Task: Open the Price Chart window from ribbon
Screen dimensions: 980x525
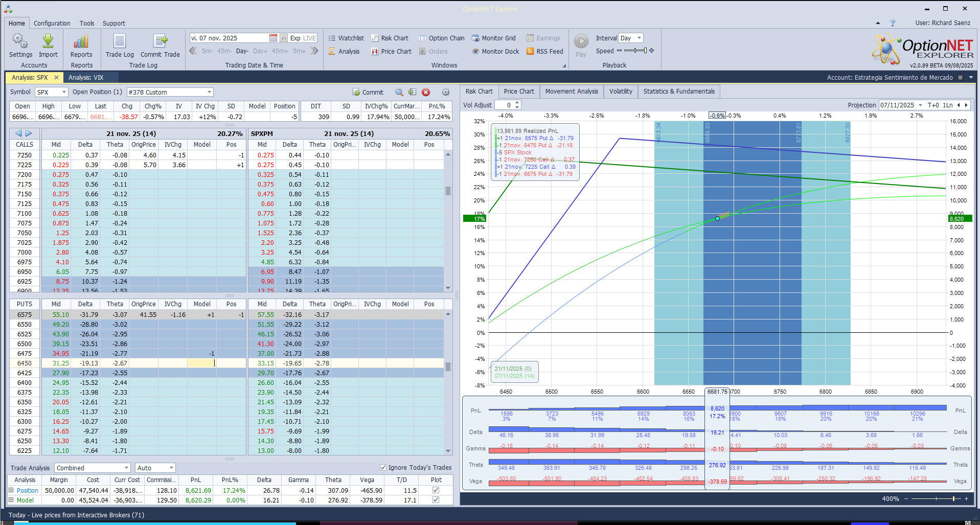Action: point(391,51)
